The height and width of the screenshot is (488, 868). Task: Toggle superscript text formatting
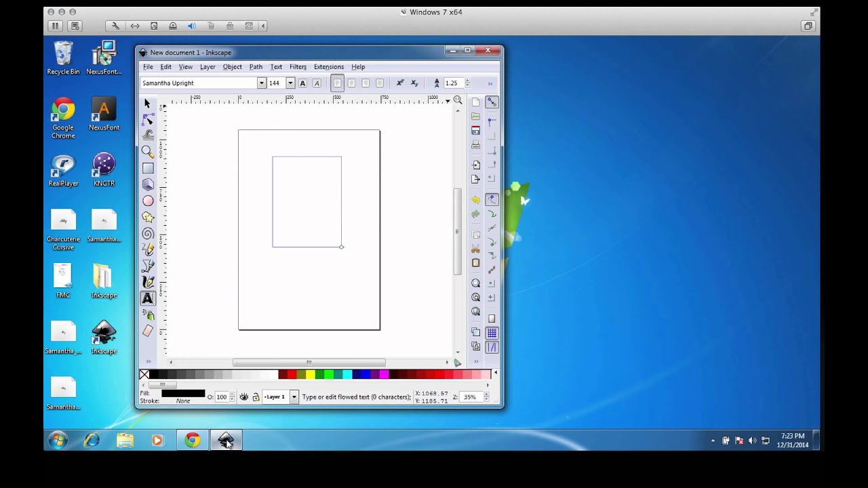coord(400,83)
